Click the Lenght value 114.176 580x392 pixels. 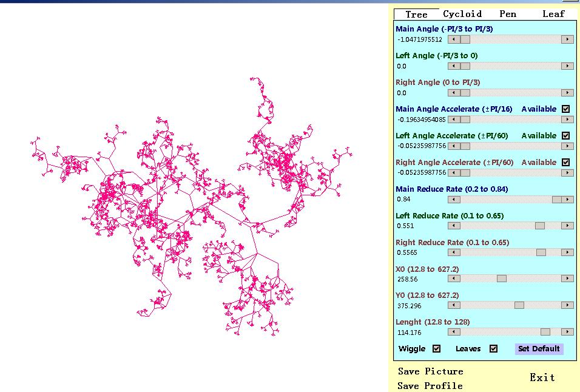click(409, 333)
